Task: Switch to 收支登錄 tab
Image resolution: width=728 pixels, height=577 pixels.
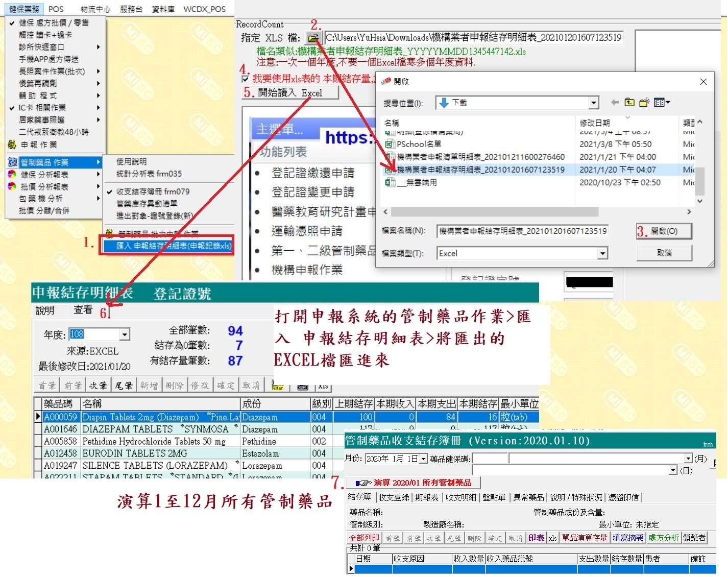Action: [394, 497]
